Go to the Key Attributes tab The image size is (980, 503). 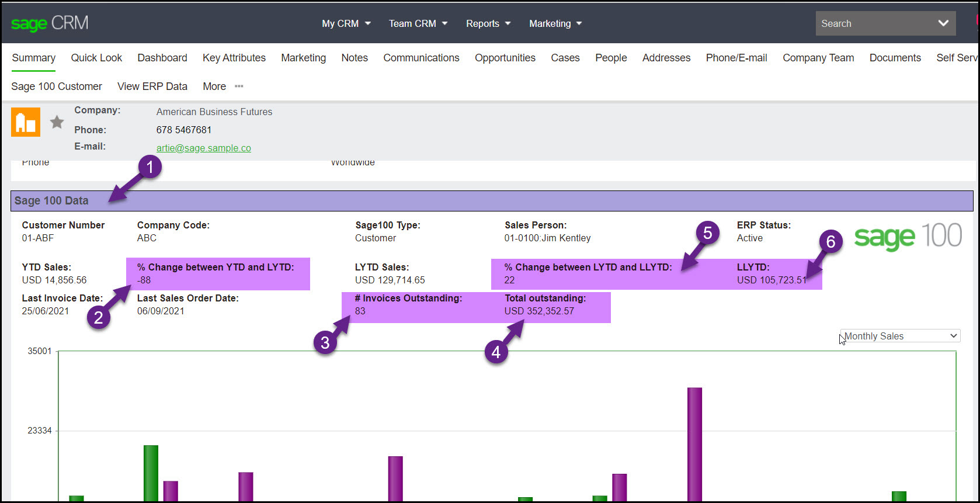tap(234, 58)
